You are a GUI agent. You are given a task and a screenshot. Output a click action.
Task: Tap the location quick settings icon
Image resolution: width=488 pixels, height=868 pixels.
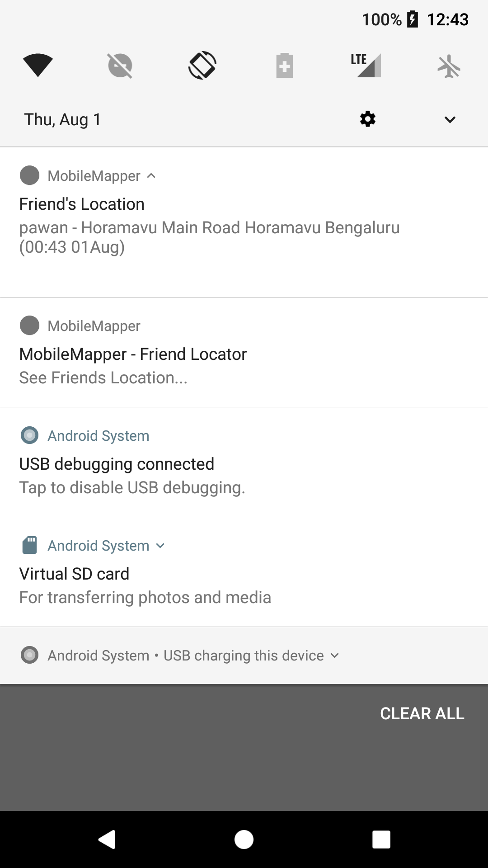click(x=120, y=66)
